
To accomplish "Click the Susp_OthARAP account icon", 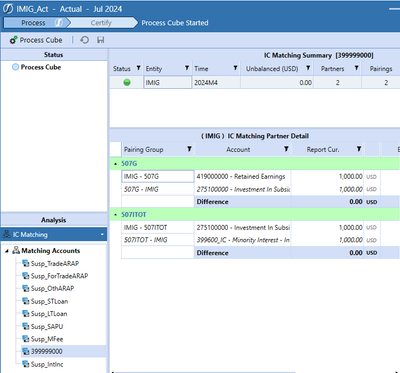I will [26, 288].
